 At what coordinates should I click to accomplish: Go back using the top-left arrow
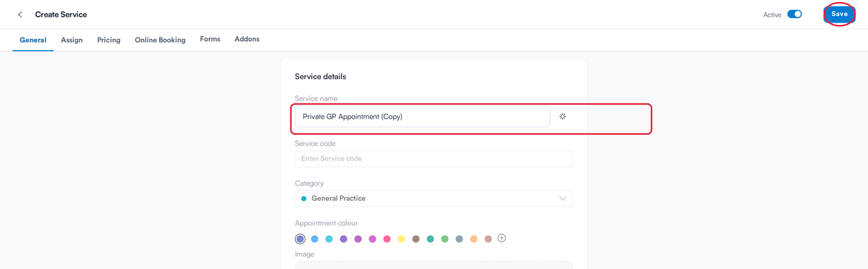point(20,15)
